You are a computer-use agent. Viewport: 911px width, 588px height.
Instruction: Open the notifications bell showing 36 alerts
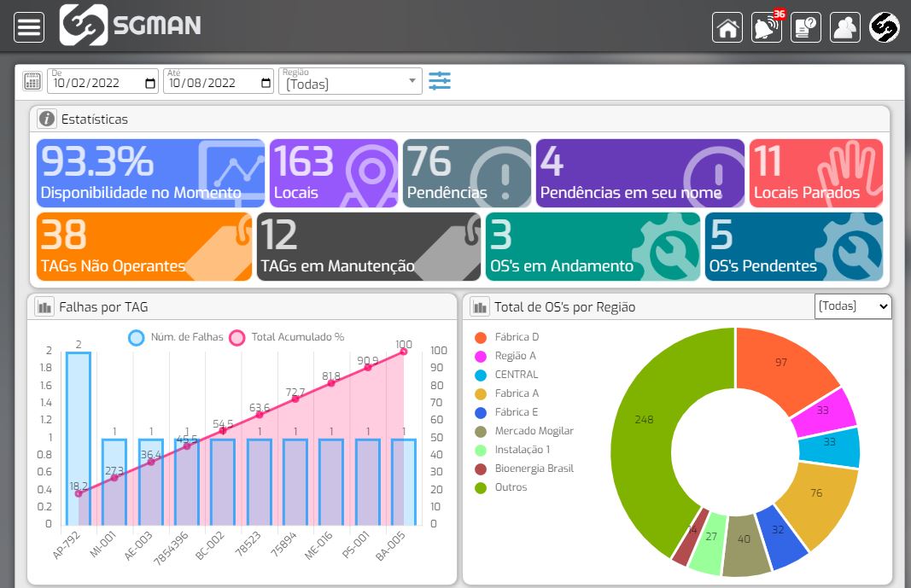[x=765, y=28]
